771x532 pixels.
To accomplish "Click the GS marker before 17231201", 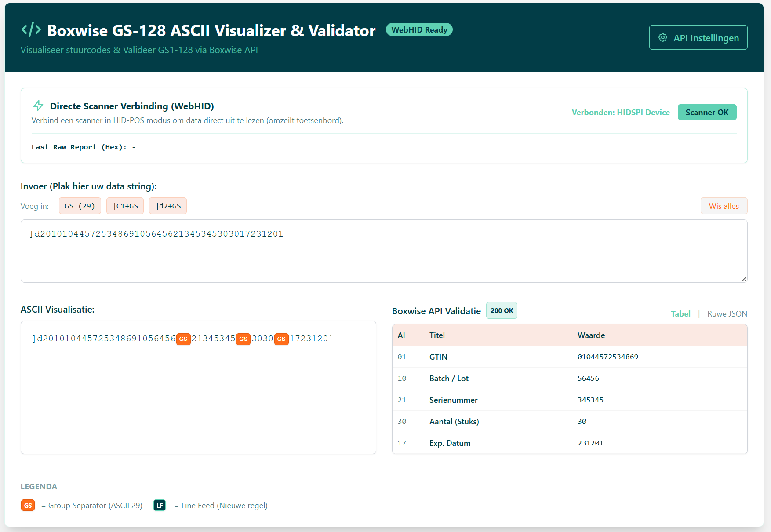I will pos(281,339).
